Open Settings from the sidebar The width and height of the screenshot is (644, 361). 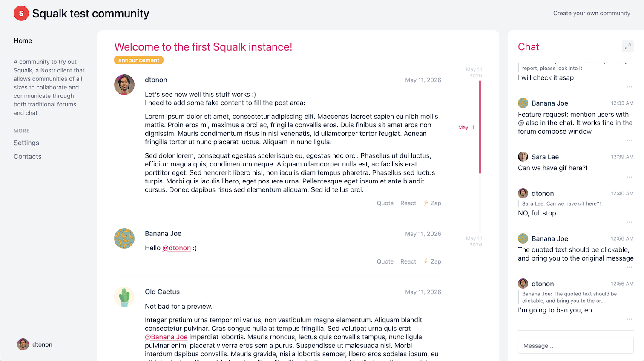[x=26, y=143]
